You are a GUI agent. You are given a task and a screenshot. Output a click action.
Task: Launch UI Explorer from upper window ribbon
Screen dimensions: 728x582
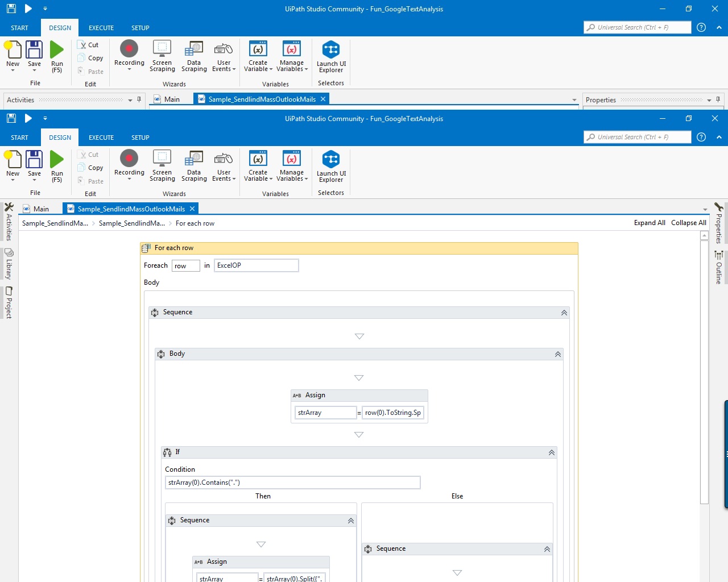tap(331, 56)
